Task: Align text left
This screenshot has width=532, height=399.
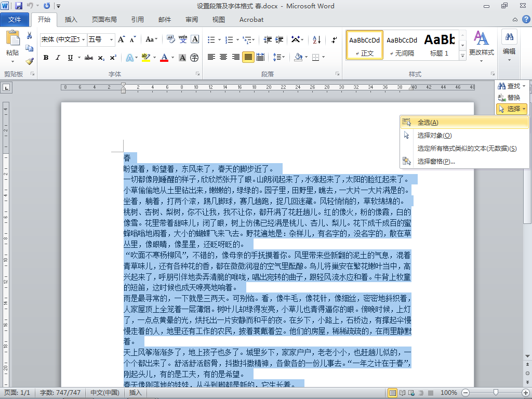Action: click(x=211, y=57)
